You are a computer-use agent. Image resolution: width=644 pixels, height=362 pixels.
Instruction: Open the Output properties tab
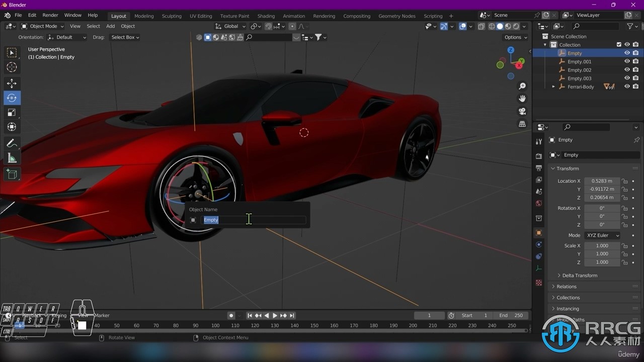point(539,168)
